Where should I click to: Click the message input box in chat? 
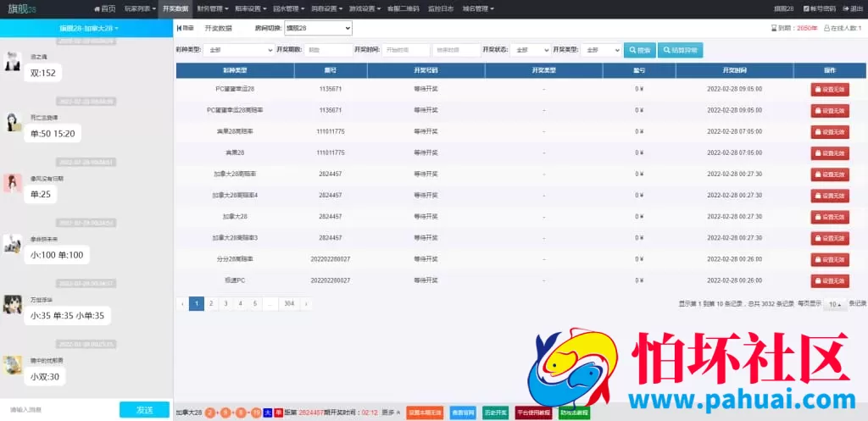59,410
